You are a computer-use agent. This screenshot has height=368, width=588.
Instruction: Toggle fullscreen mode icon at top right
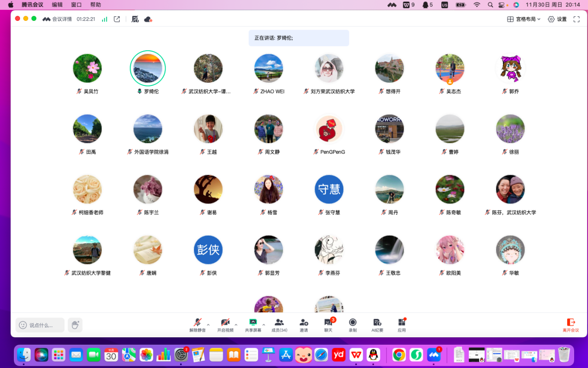576,19
